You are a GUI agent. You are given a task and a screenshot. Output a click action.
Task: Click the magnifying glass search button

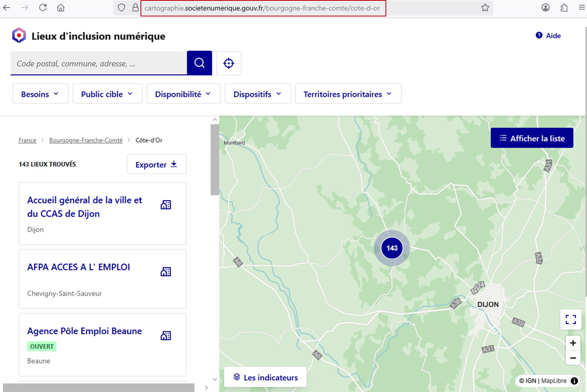(199, 63)
